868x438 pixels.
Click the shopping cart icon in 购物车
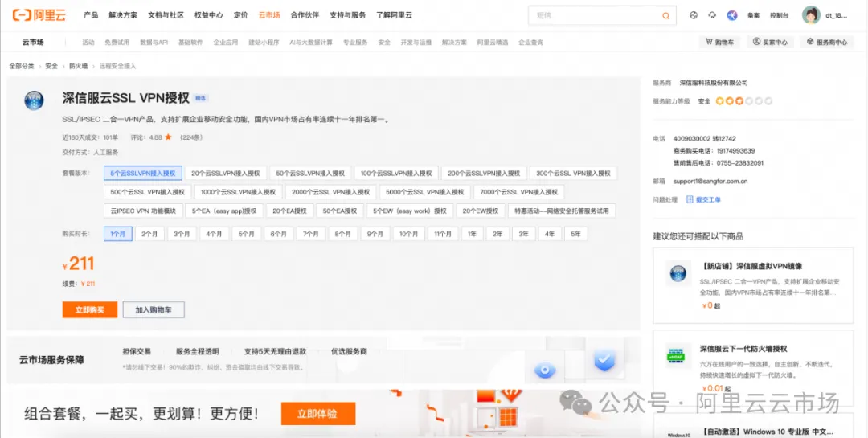(x=709, y=42)
